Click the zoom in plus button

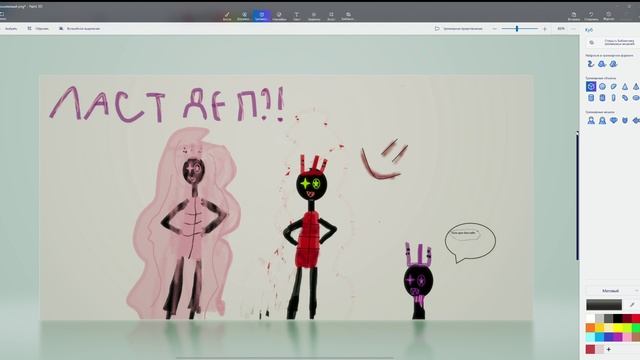pos(544,29)
